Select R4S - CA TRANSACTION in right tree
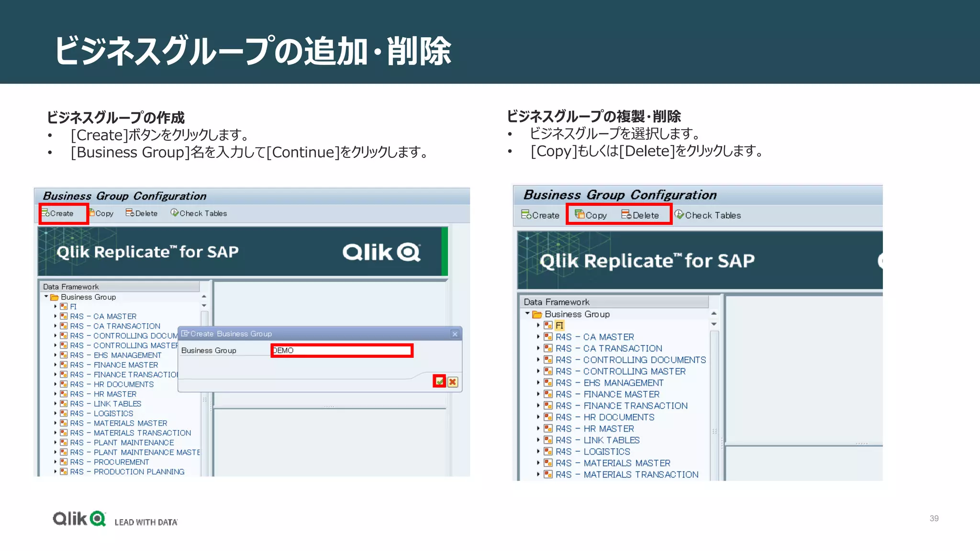This screenshot has width=980, height=551. point(609,348)
